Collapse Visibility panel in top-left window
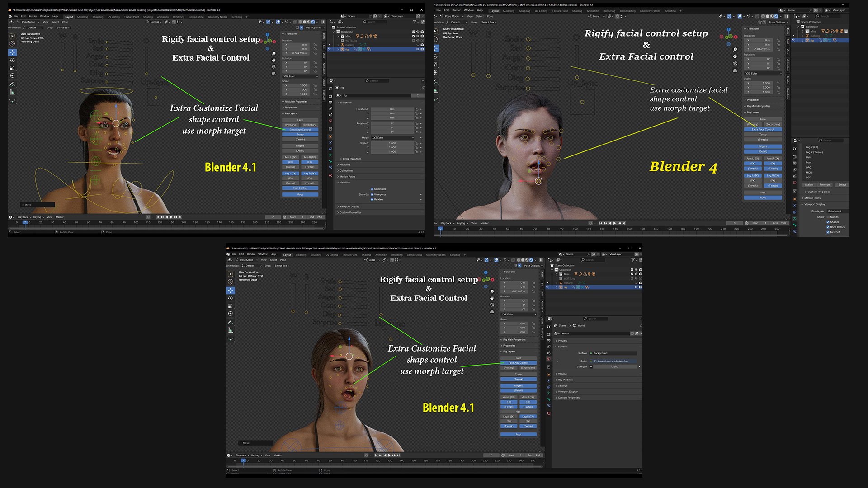 pyautogui.click(x=344, y=182)
